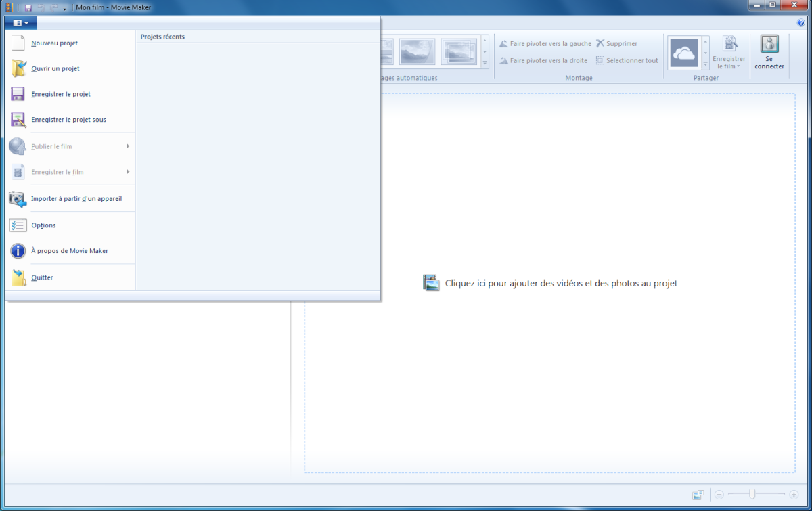Expand the Partager sharing options gallery

click(x=706, y=64)
